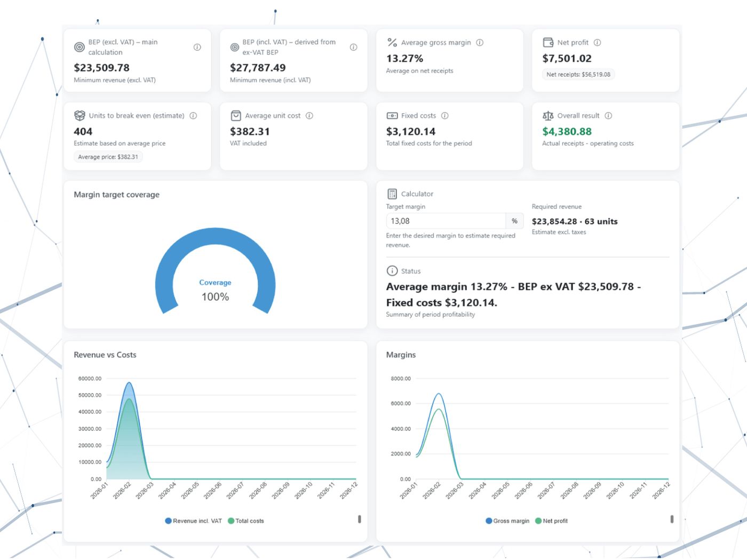Image resolution: width=747 pixels, height=560 pixels.
Task: Click the Status info icon
Action: tap(392, 271)
